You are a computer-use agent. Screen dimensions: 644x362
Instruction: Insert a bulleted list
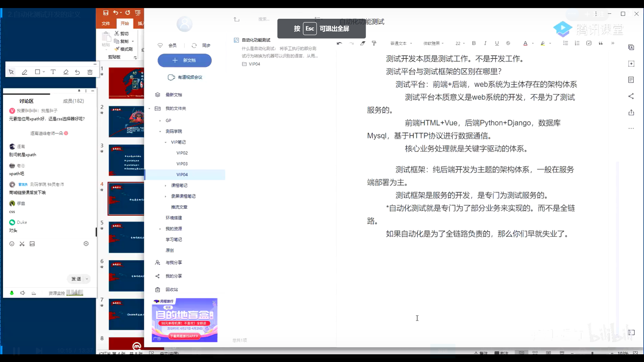pos(566,43)
